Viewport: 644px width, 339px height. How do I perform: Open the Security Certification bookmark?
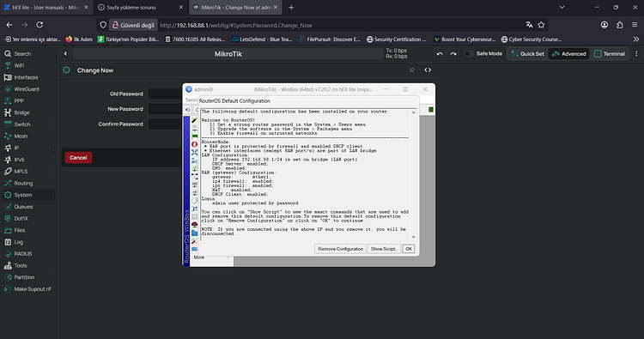396,39
